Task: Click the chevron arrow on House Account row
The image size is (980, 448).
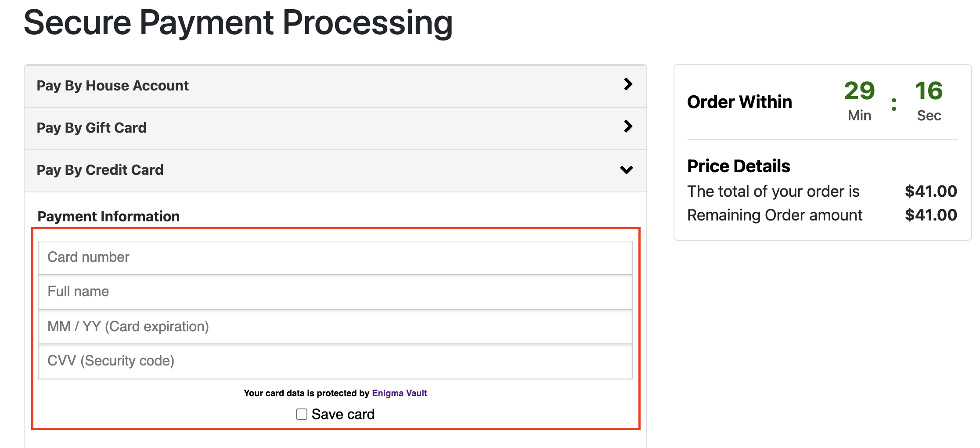Action: click(x=628, y=84)
